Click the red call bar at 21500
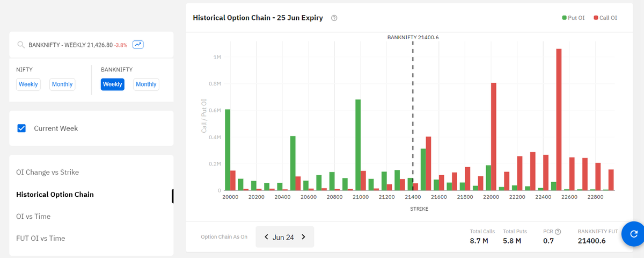This screenshot has height=258, width=644. click(x=428, y=163)
